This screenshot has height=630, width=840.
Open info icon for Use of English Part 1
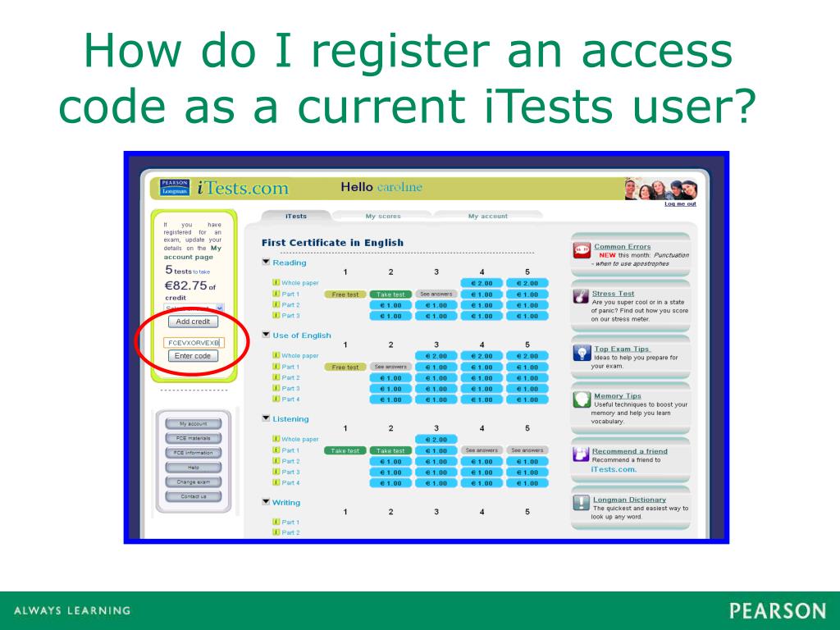point(276,367)
